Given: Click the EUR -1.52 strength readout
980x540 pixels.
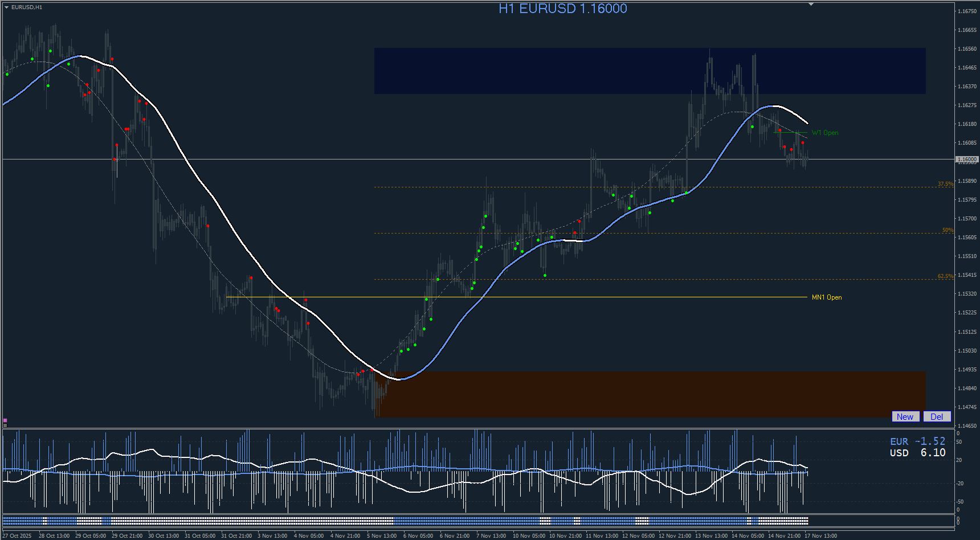Looking at the screenshot, I should coord(917,441).
